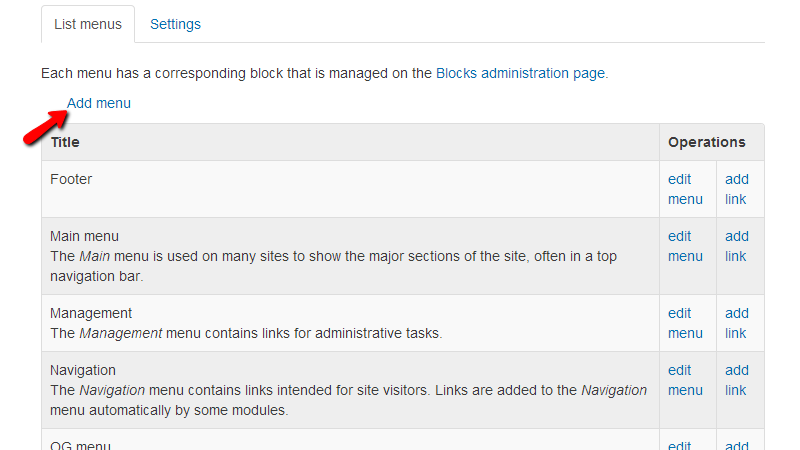The height and width of the screenshot is (450, 800).
Task: Switch to the List menus tab
Action: [x=88, y=24]
